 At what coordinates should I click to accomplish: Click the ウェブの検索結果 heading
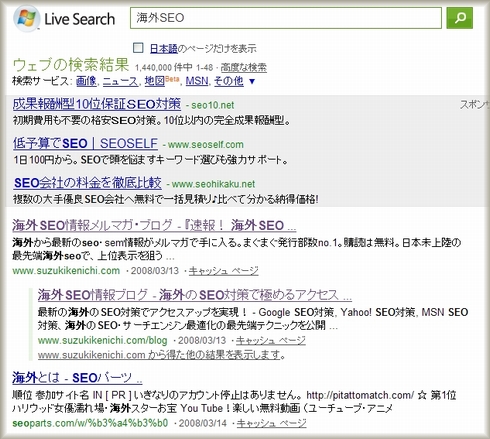point(71,65)
